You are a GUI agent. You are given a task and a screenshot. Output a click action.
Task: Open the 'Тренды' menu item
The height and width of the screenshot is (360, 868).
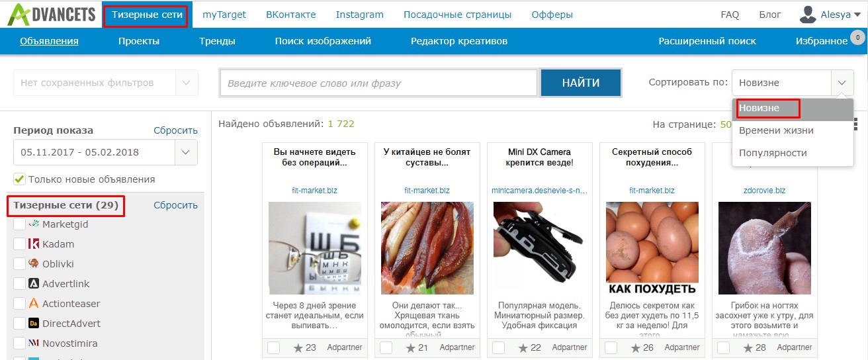[217, 41]
